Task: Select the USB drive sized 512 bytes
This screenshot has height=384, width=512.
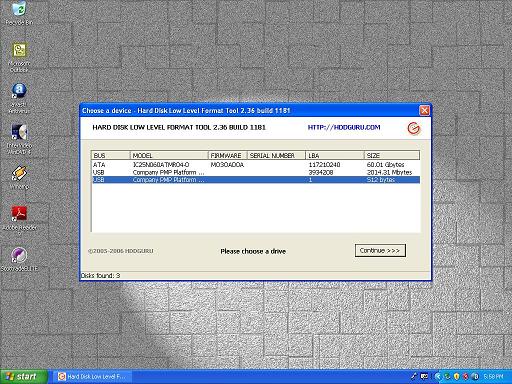Action: (256, 180)
